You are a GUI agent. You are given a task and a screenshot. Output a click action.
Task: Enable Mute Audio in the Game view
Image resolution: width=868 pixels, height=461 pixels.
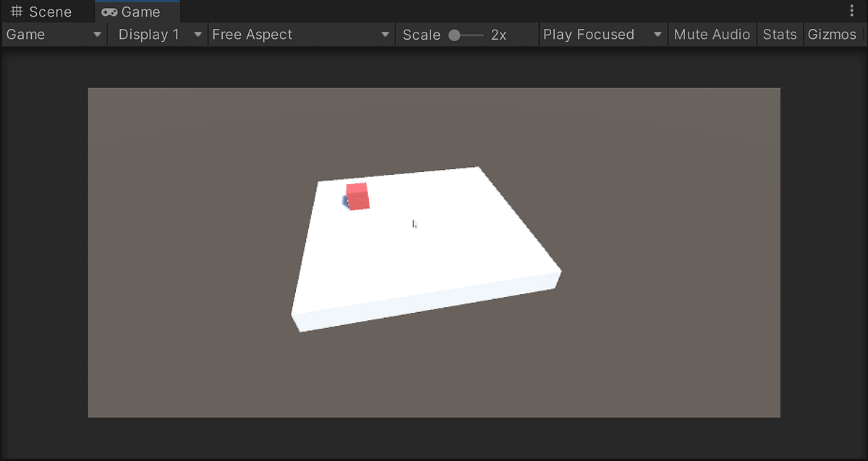pos(712,34)
